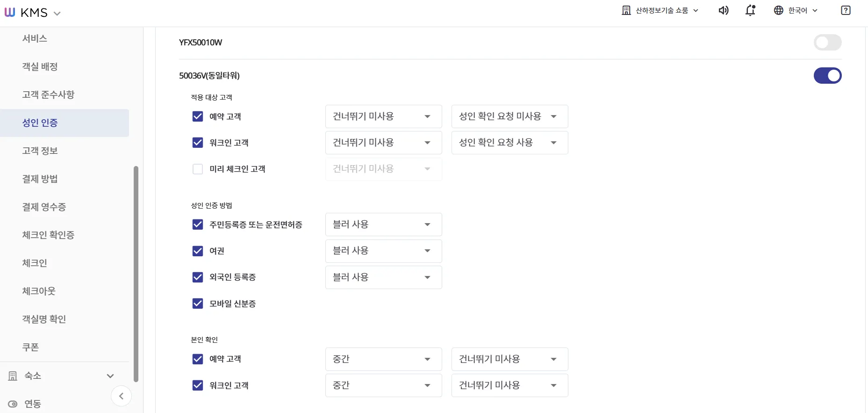
Task: Click the eye icon beside 연동
Action: [13, 404]
